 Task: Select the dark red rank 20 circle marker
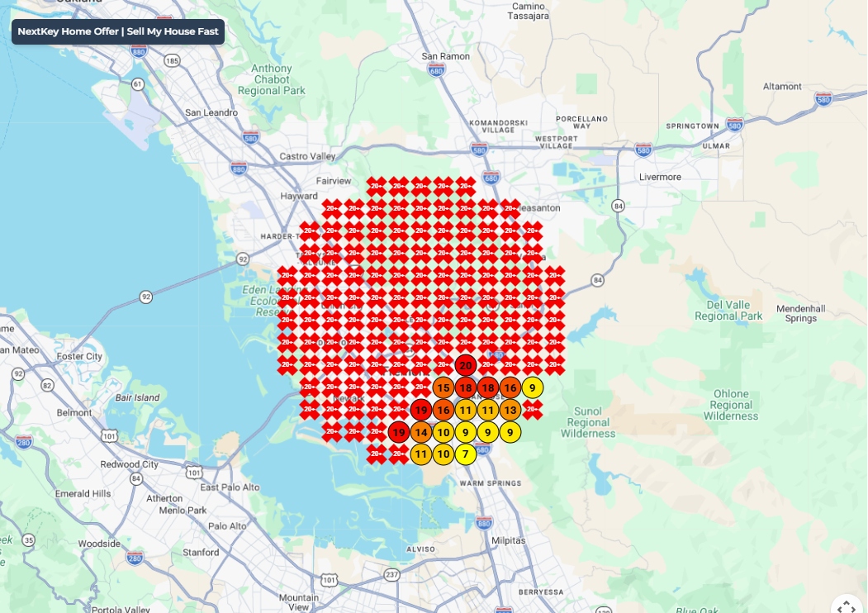click(x=466, y=365)
